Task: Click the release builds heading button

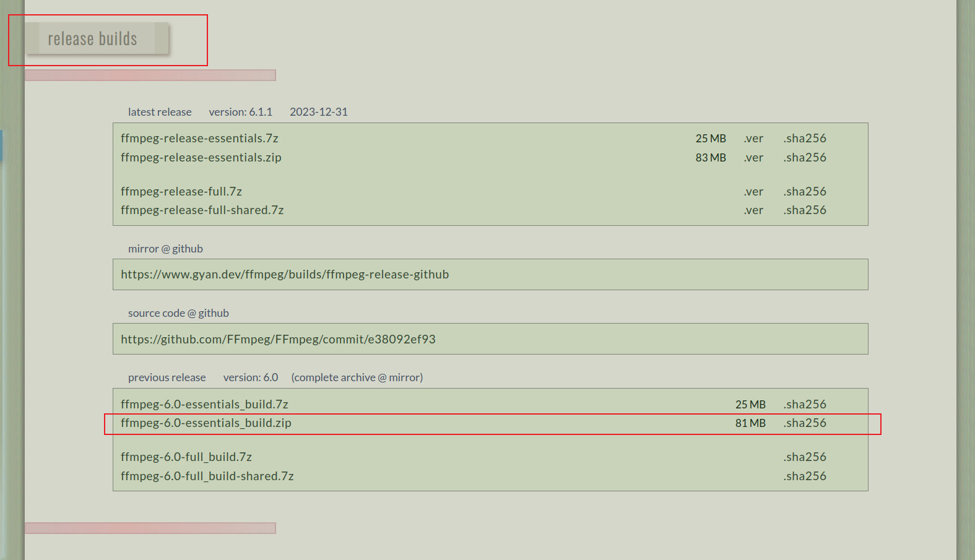Action: point(97,38)
